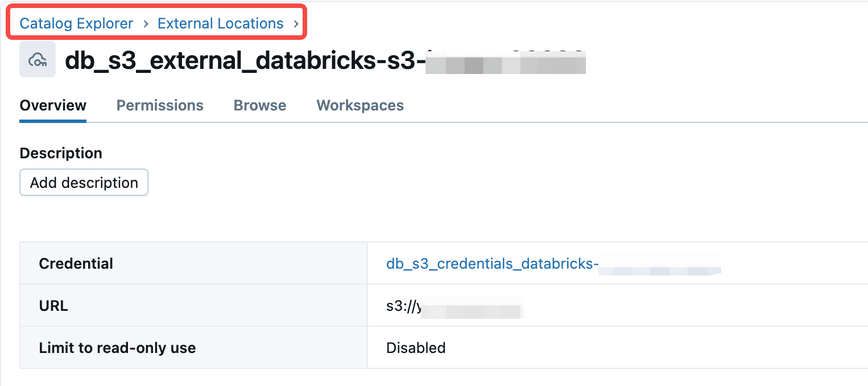Select the Overview tab

pyautogui.click(x=52, y=105)
